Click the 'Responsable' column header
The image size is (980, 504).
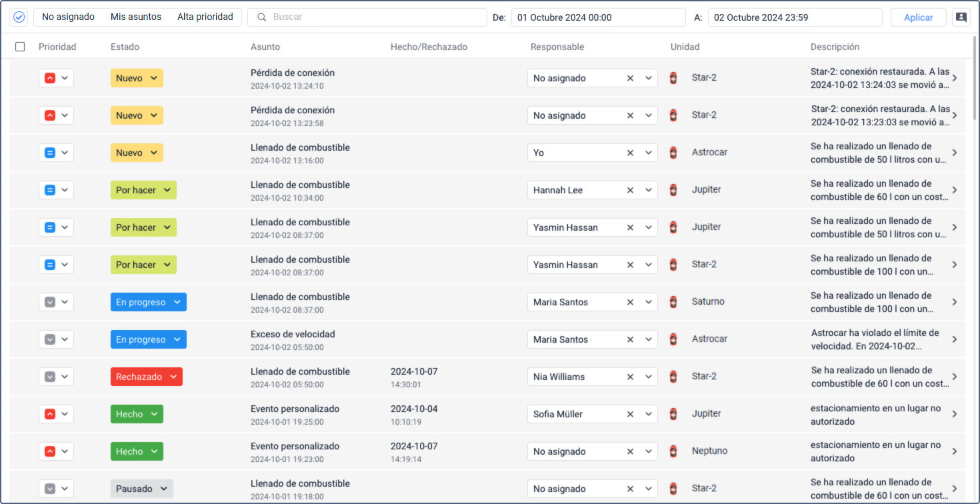pos(557,47)
